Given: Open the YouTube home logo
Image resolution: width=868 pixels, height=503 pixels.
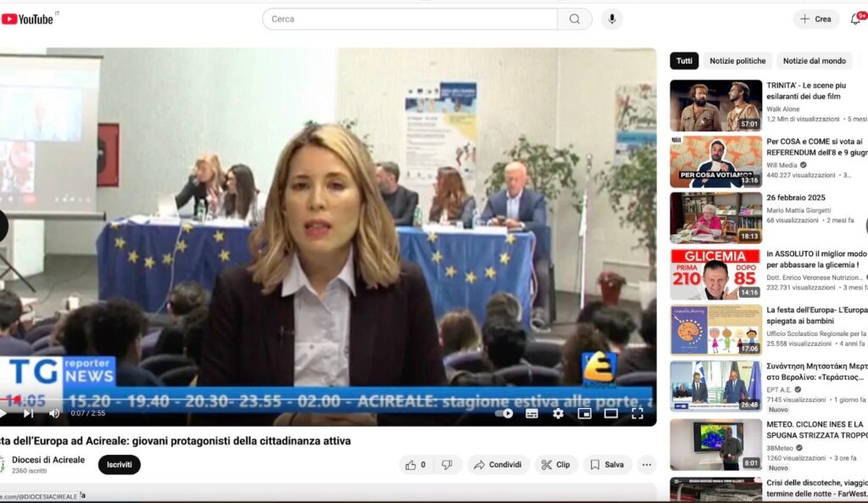Looking at the screenshot, I should pyautogui.click(x=28, y=19).
